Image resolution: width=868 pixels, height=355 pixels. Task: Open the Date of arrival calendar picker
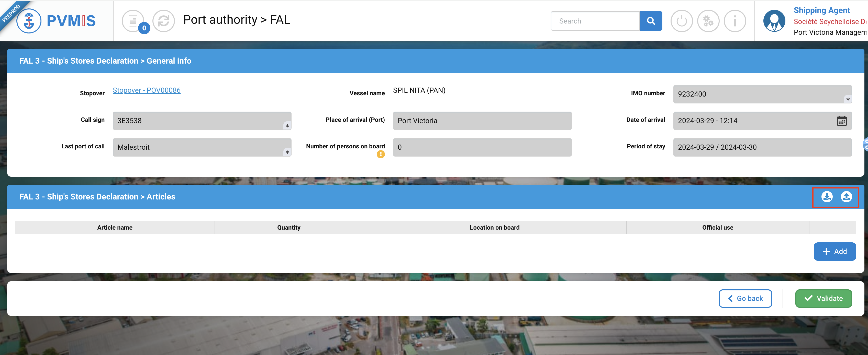(841, 121)
